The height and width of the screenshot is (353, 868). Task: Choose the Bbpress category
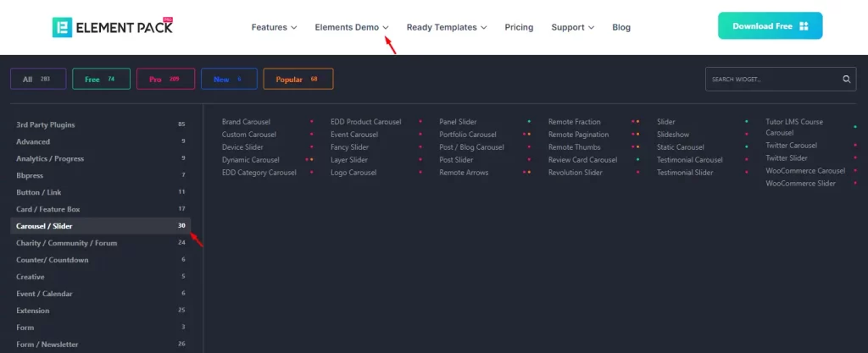pyautogui.click(x=100, y=175)
